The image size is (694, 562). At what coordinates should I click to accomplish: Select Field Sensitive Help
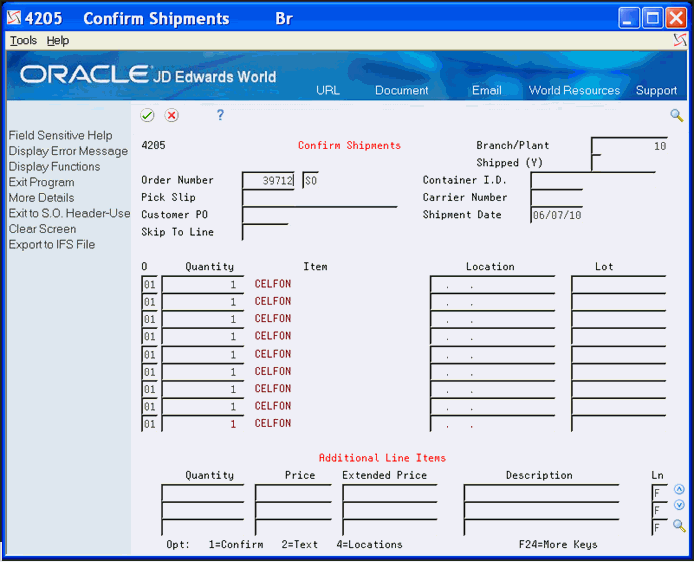point(60,135)
